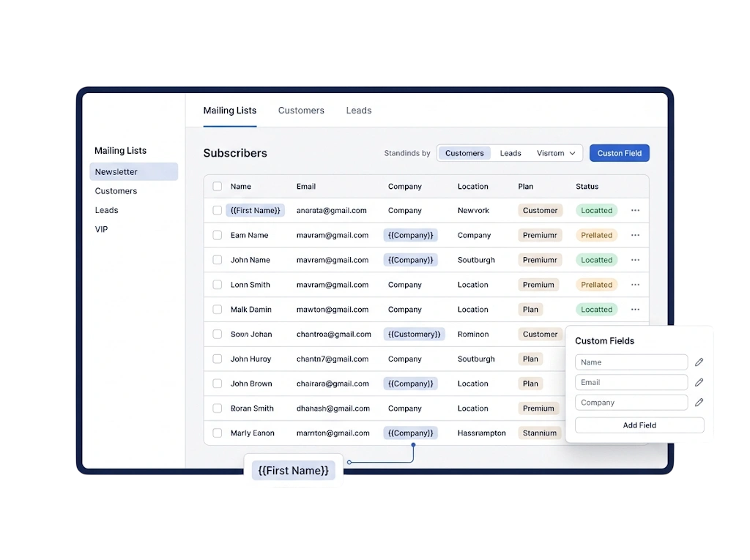Toggle the select-all checkbox in table header
The width and height of the screenshot is (750, 560).
click(217, 187)
